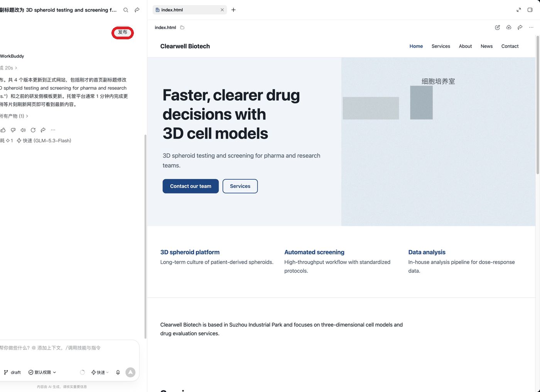Viewport: 540px width, 392px height.
Task: Open more actions under the WorkBuddy reply
Action: point(53,130)
